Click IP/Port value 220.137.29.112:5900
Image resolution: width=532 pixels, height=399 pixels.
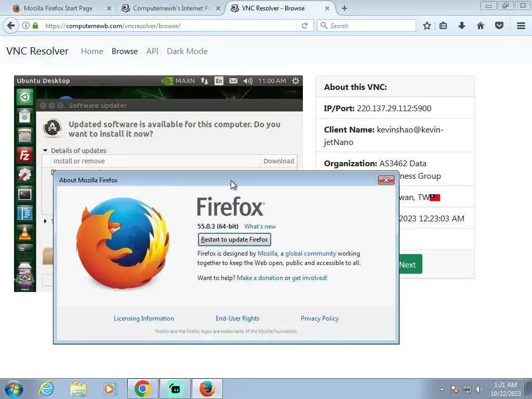(x=394, y=108)
